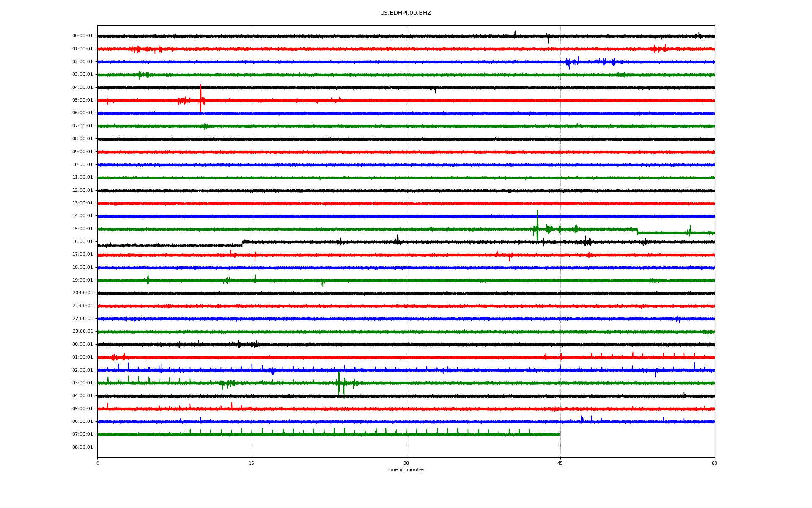Click the end of the last green 07:00:01 trace
Image resolution: width=812 pixels, height=508 pixels.
point(559,434)
